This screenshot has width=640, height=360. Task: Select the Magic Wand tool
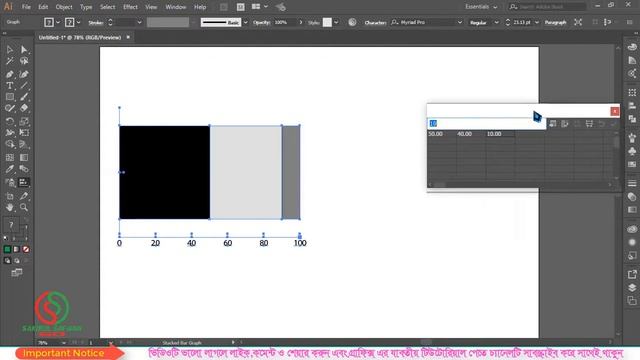pos(10,61)
